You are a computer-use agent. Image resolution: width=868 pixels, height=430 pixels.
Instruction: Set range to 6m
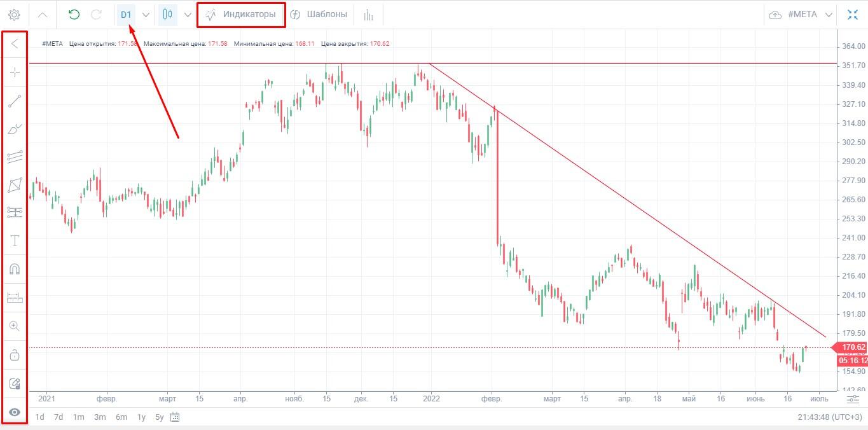pos(121,417)
